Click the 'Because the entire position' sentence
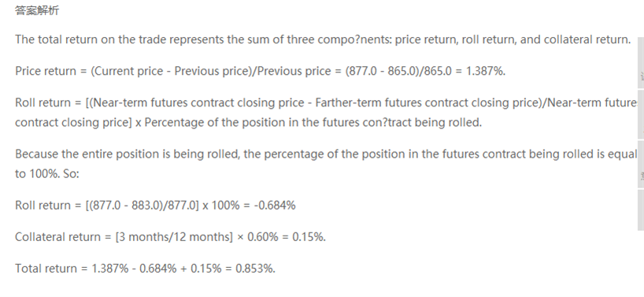Screen dimensions: 644x297 pyautogui.click(x=326, y=154)
